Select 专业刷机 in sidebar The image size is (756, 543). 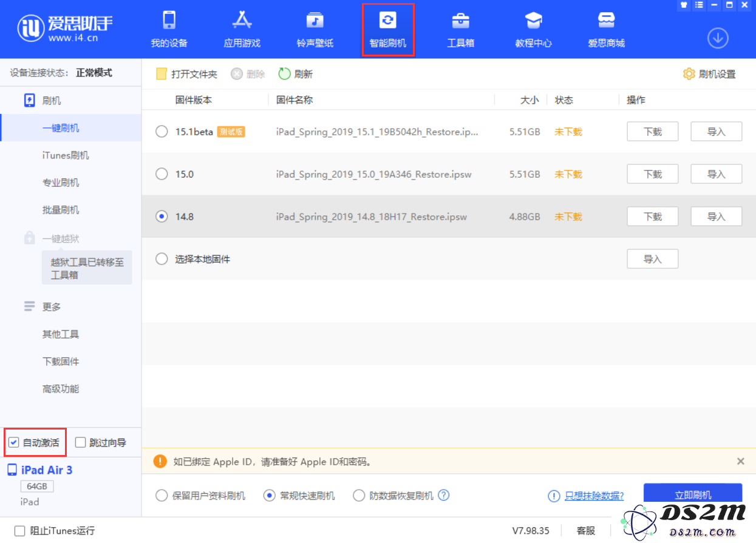pyautogui.click(x=61, y=183)
